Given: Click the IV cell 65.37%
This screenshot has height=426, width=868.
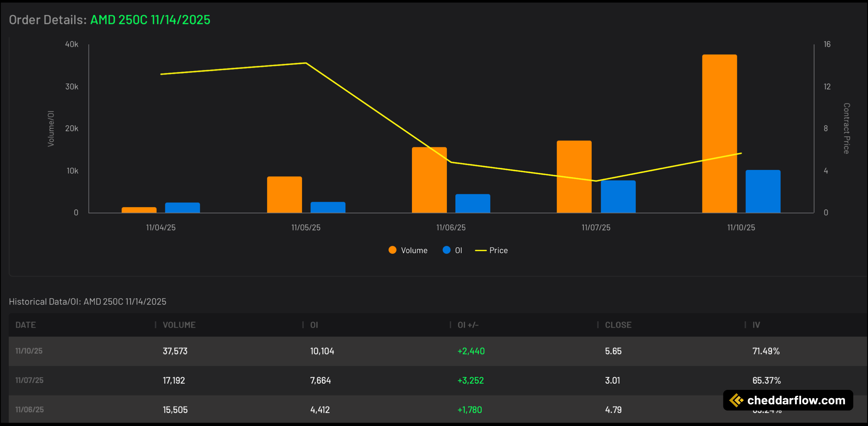Looking at the screenshot, I should tap(767, 380).
